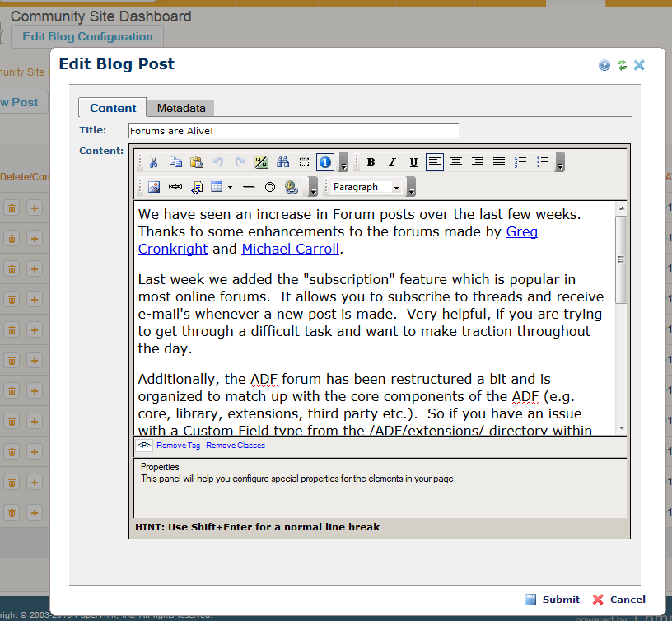Click the first orange plus icon in background list
The height and width of the screenshot is (621, 672).
[x=35, y=208]
